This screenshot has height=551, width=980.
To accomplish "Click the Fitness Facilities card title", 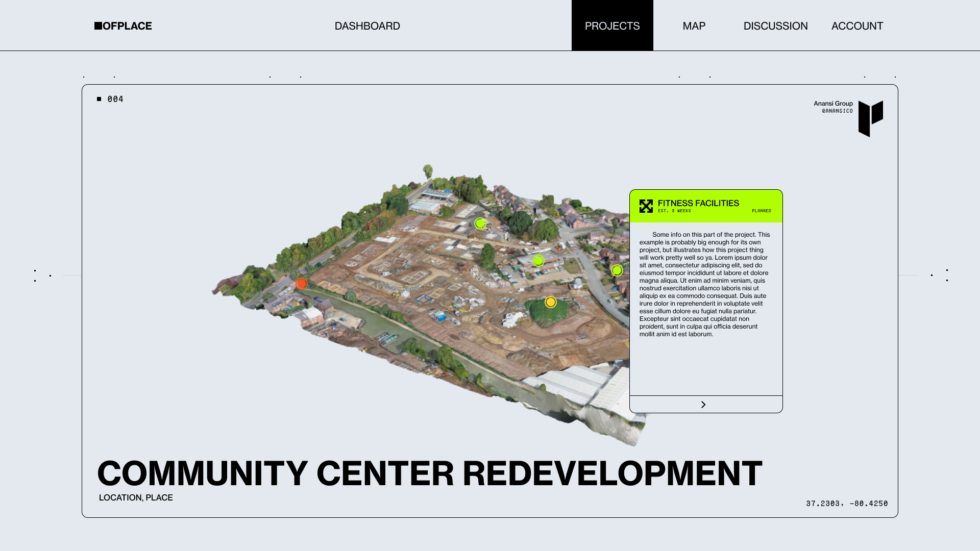I will pos(698,203).
